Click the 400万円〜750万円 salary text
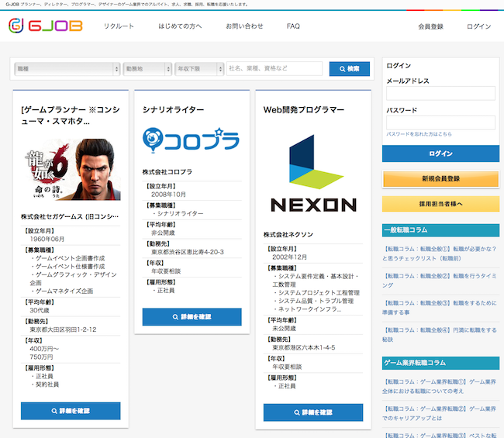Viewport: 504px width, 438px height. [44, 353]
